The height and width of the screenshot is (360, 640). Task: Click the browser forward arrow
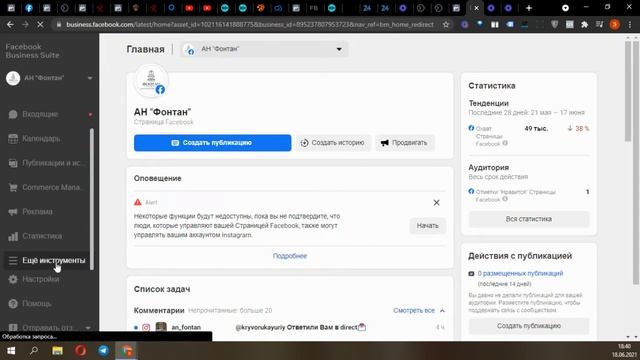click(x=25, y=24)
